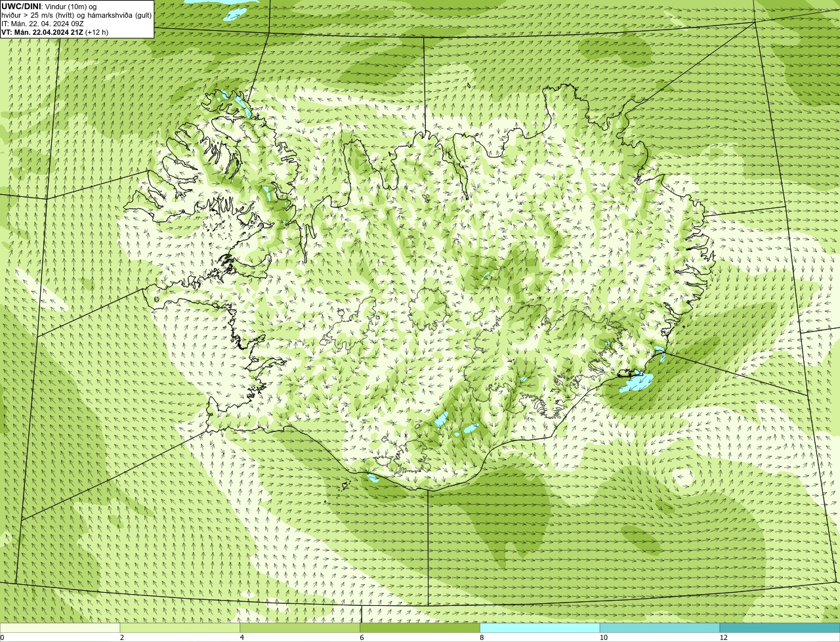Click the legend tick label "10"
Viewport: 840px width, 642px height.
(603, 637)
